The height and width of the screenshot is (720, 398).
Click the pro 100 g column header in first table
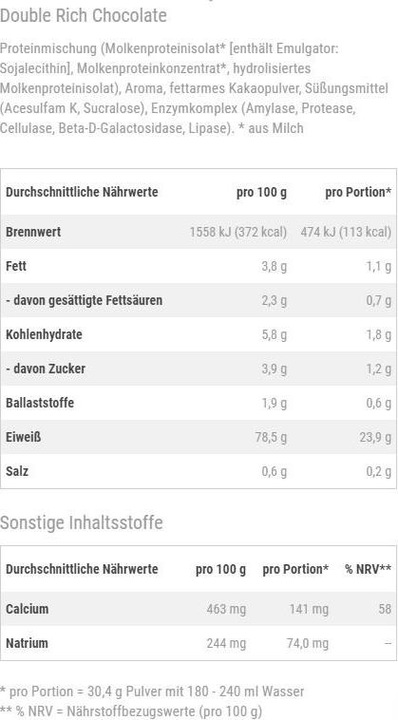coord(262,192)
